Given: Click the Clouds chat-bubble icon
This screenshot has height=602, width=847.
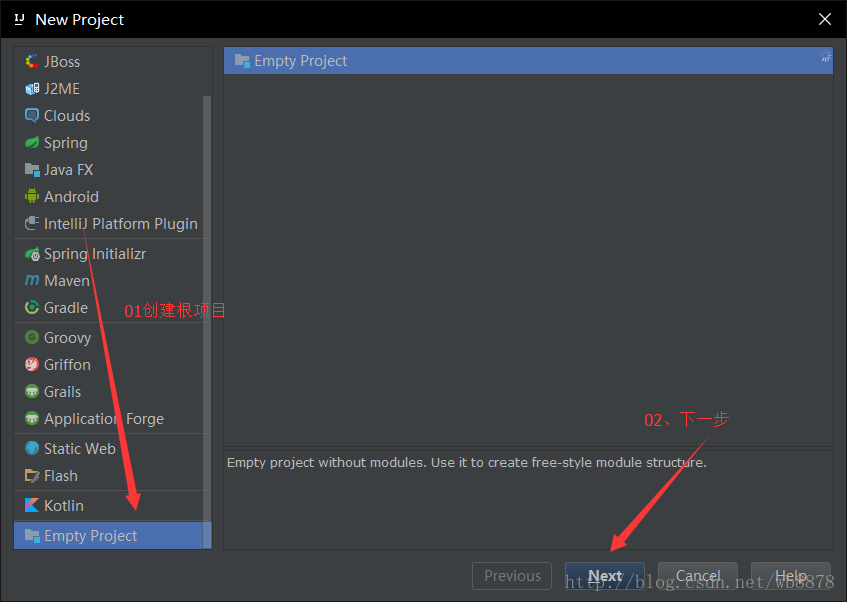Looking at the screenshot, I should tap(32, 116).
